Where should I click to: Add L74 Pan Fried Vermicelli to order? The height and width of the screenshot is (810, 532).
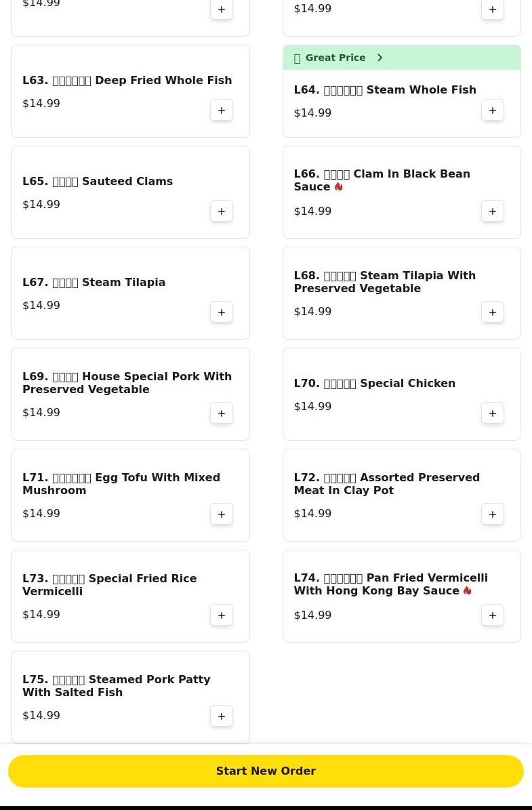tap(493, 615)
